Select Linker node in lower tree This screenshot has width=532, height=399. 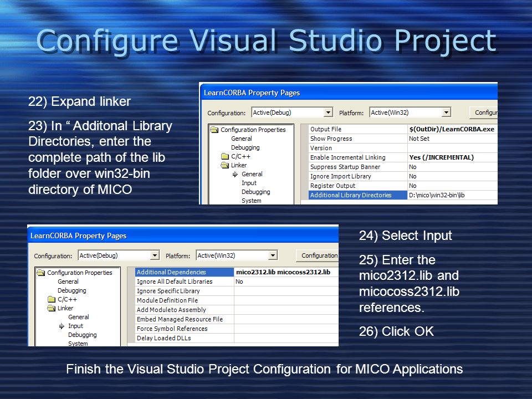(65, 308)
